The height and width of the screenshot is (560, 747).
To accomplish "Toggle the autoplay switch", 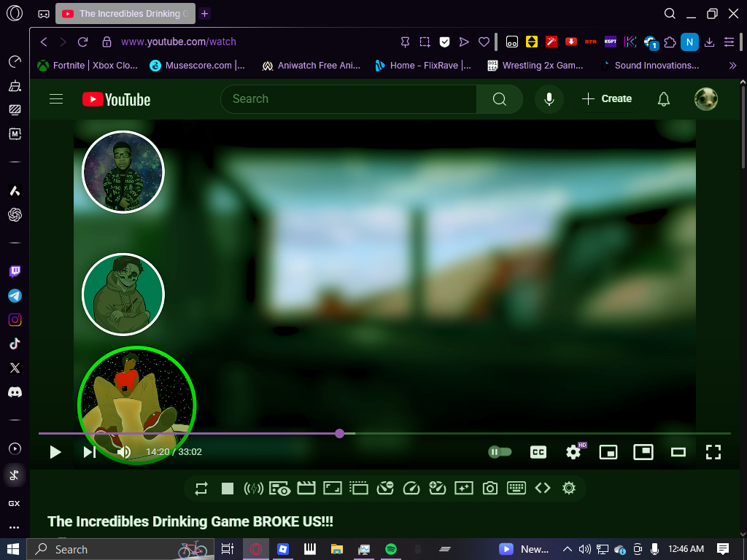I will click(x=500, y=452).
